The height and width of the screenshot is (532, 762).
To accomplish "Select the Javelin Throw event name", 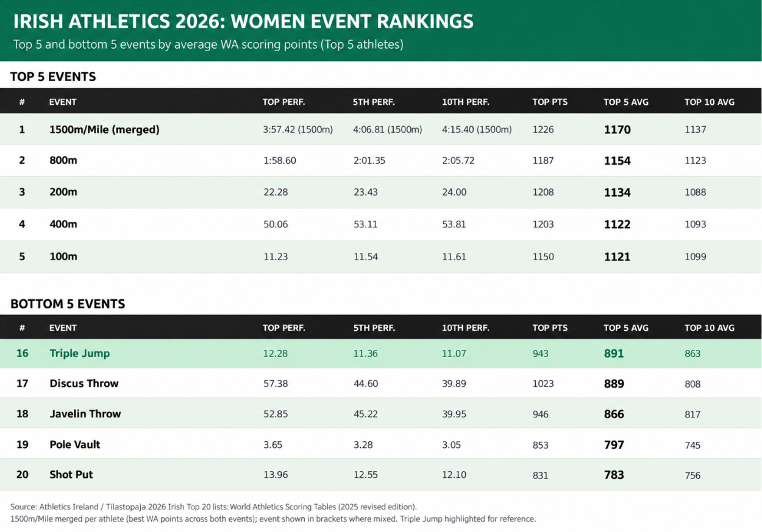I will coord(85,414).
